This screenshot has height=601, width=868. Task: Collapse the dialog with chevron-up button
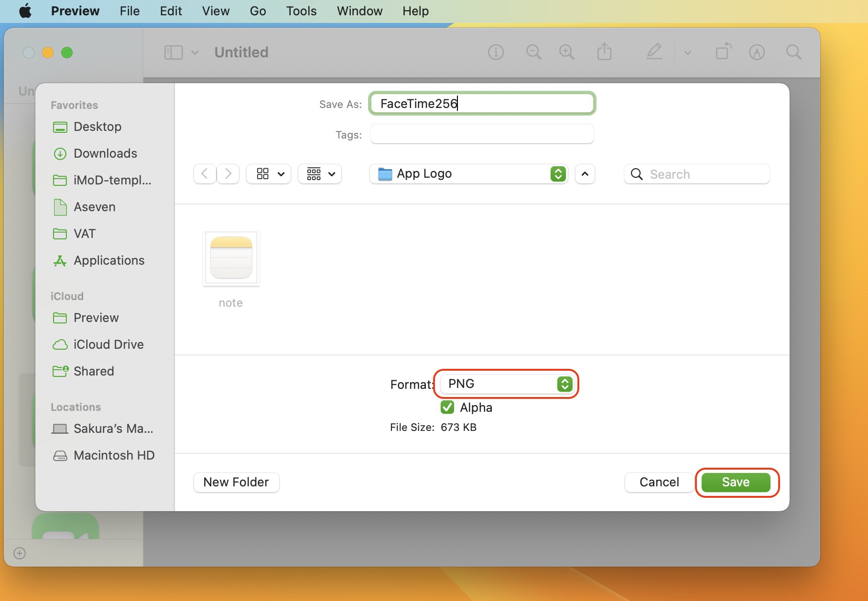pos(585,174)
